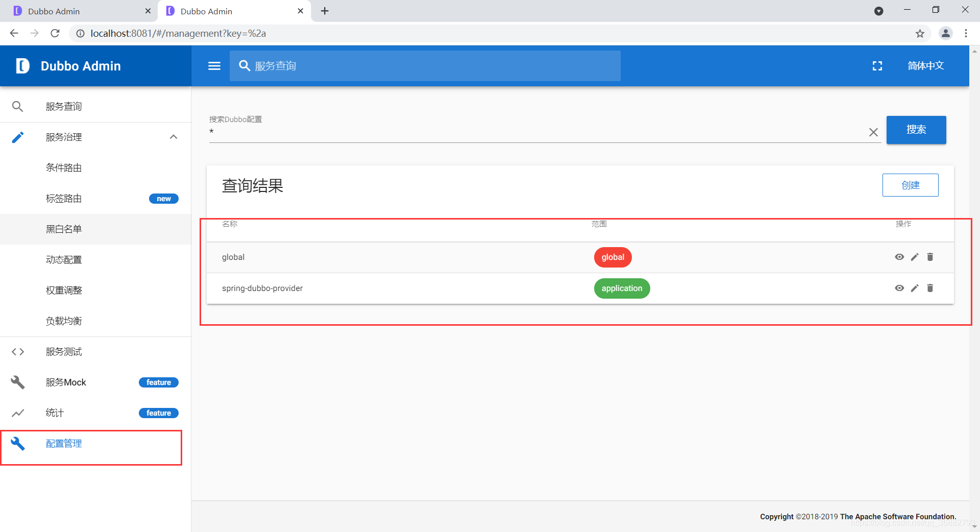Toggle fullscreen mode icon
This screenshot has height=532, width=980.
877,66
